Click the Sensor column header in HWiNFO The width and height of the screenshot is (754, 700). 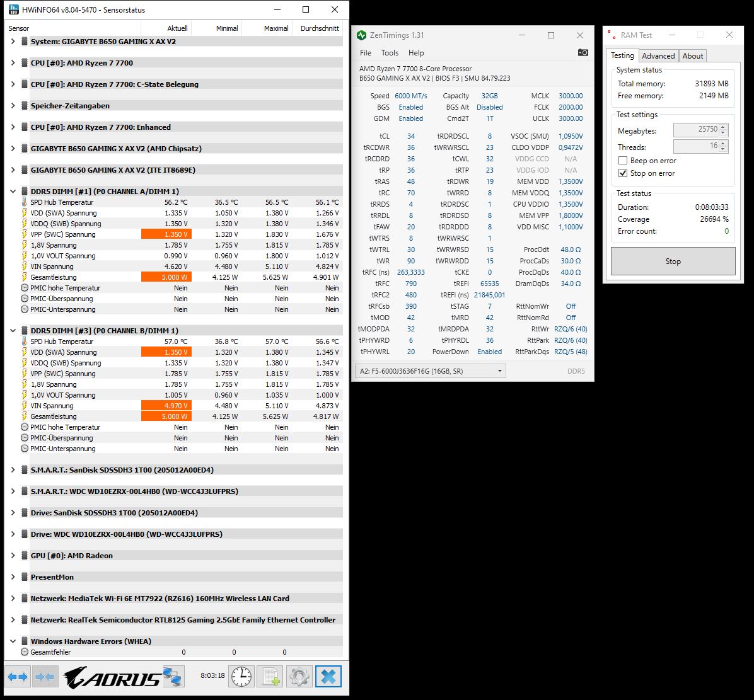[73, 28]
